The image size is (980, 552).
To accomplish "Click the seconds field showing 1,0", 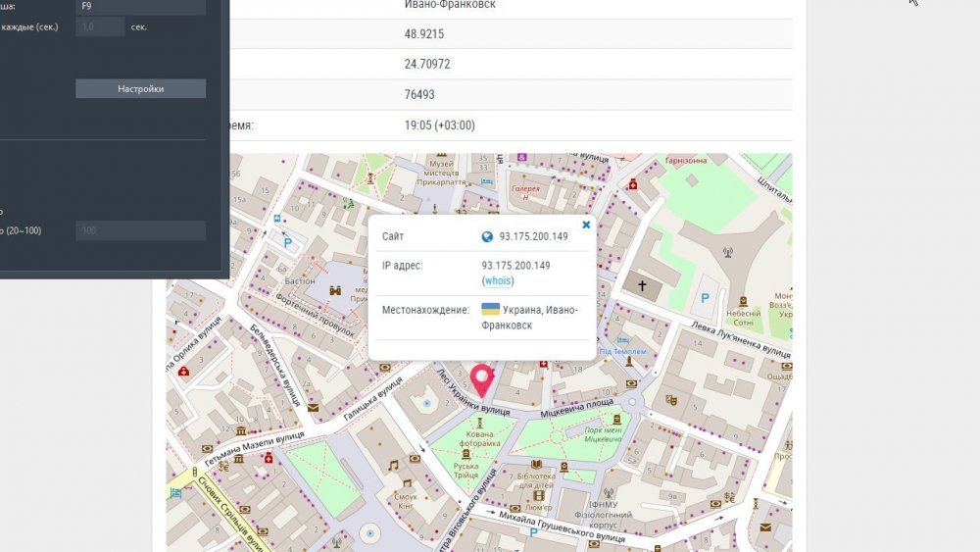I will (x=100, y=26).
